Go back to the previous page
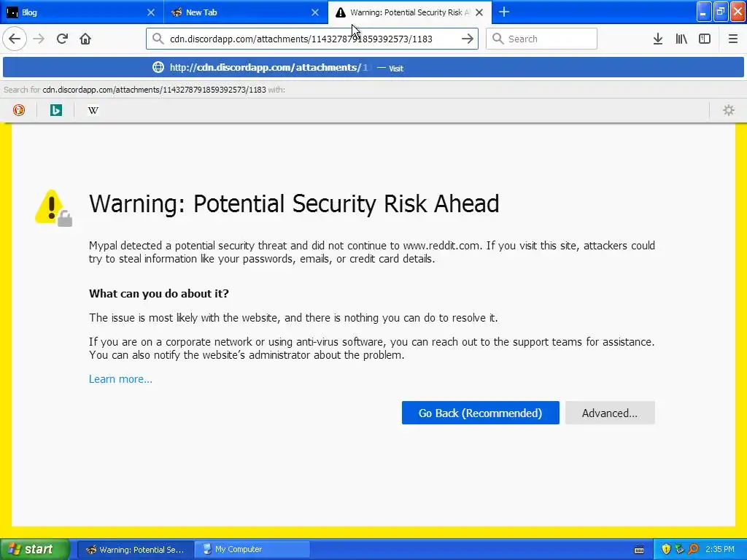This screenshot has height=560, width=747. point(15,39)
